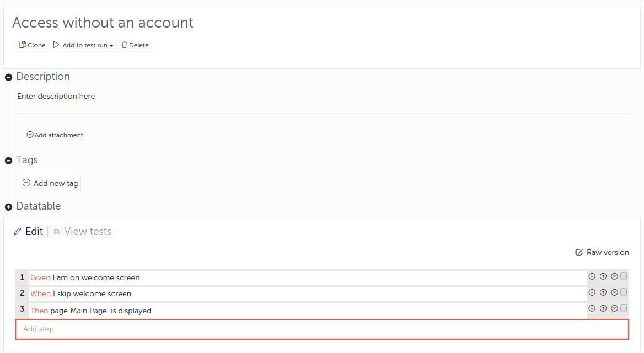Move step 3 up with arrow icon
Image resolution: width=644 pixels, height=353 pixels.
coord(603,308)
